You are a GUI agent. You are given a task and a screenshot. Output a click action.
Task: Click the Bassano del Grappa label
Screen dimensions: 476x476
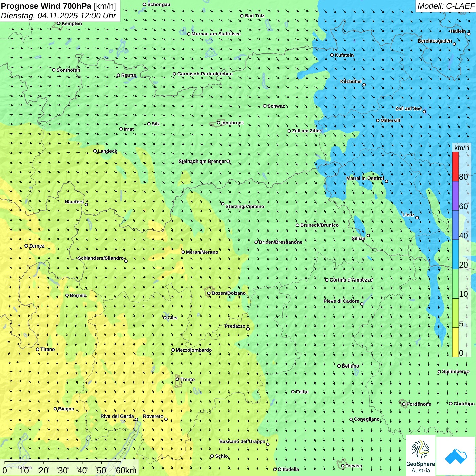(242, 441)
